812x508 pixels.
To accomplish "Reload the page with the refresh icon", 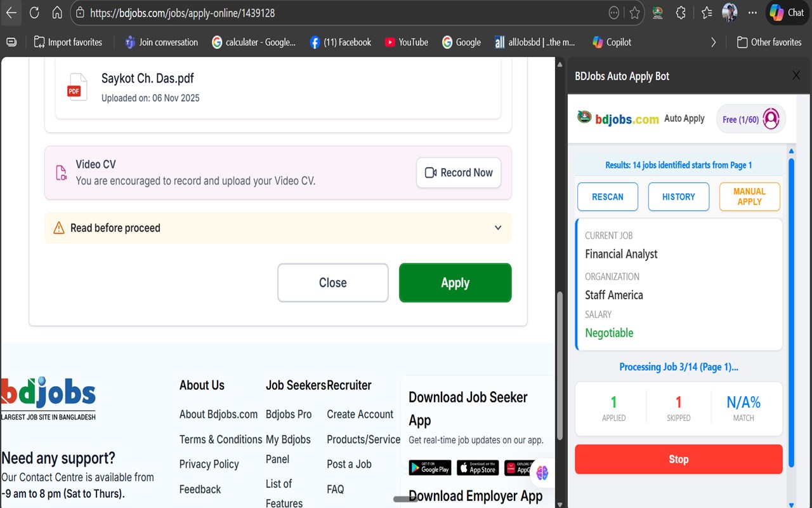I will [34, 13].
